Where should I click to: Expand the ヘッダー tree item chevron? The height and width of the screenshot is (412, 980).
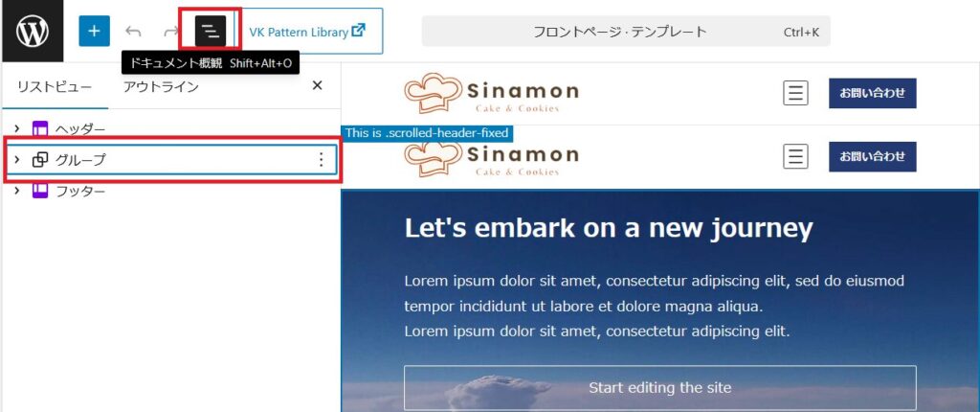coord(17,129)
